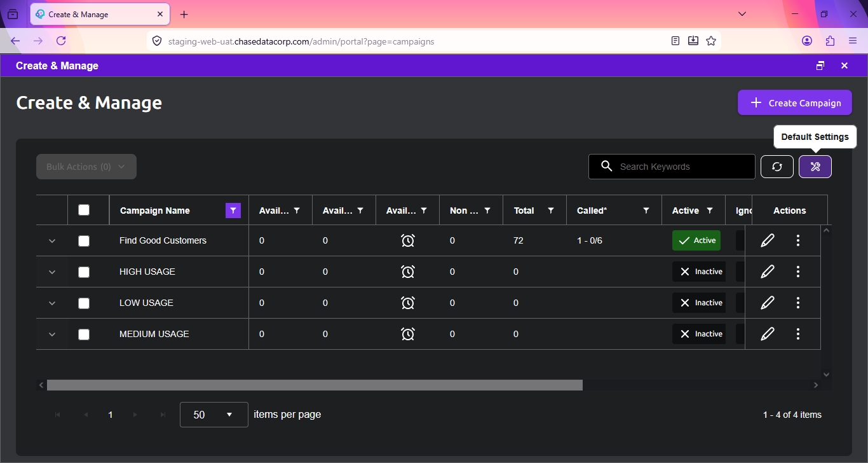Open a new browser tab

[184, 14]
